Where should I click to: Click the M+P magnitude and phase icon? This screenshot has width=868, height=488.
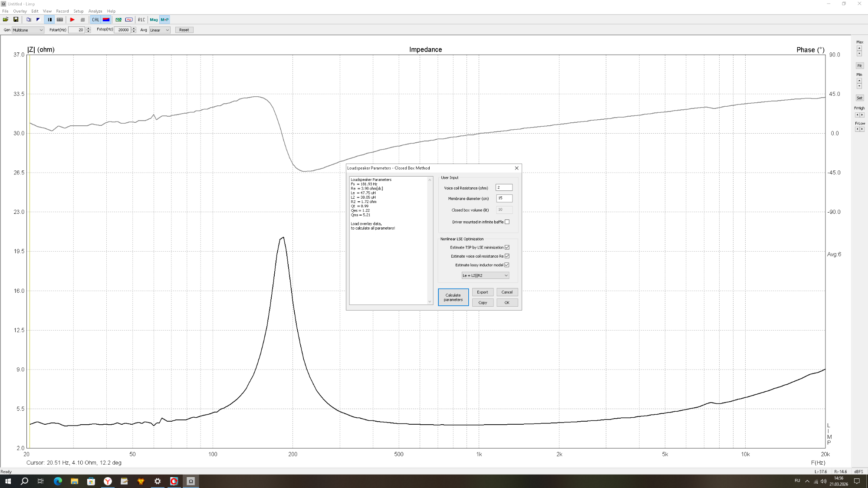pyautogui.click(x=164, y=20)
